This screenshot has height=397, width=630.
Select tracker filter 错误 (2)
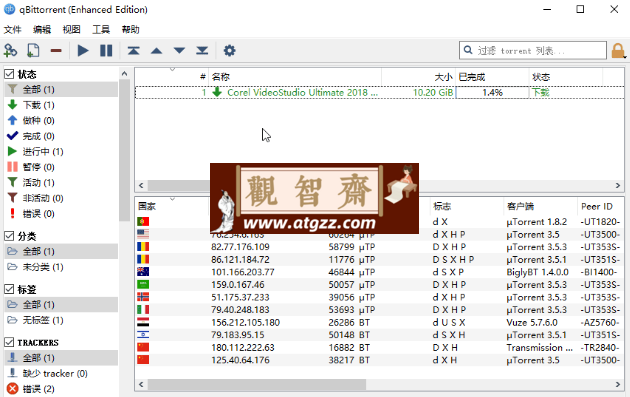click(x=61, y=389)
